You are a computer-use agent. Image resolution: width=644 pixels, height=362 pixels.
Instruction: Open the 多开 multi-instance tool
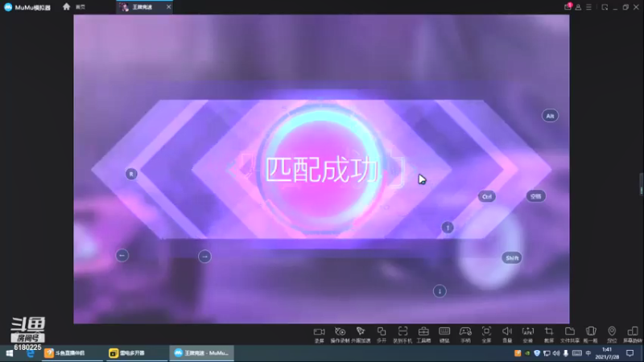tap(382, 335)
